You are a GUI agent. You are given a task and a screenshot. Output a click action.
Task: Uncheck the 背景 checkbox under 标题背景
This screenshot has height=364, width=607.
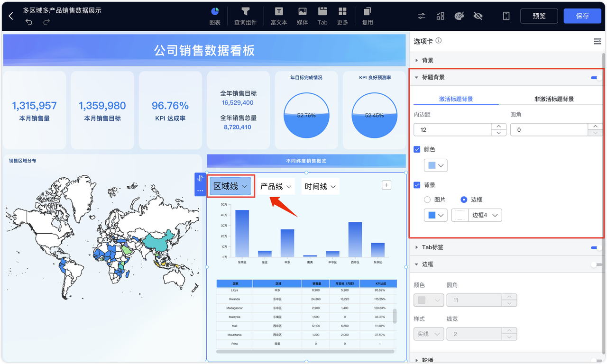417,185
